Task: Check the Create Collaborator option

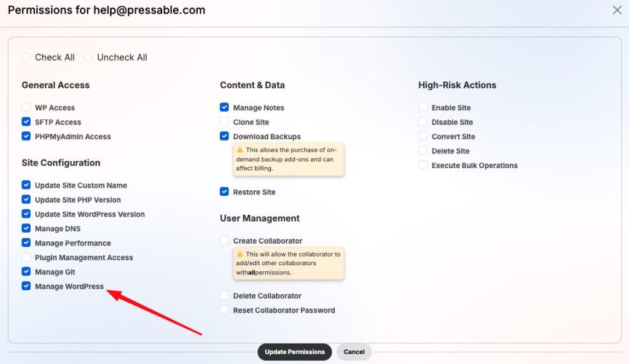Action: click(x=225, y=241)
